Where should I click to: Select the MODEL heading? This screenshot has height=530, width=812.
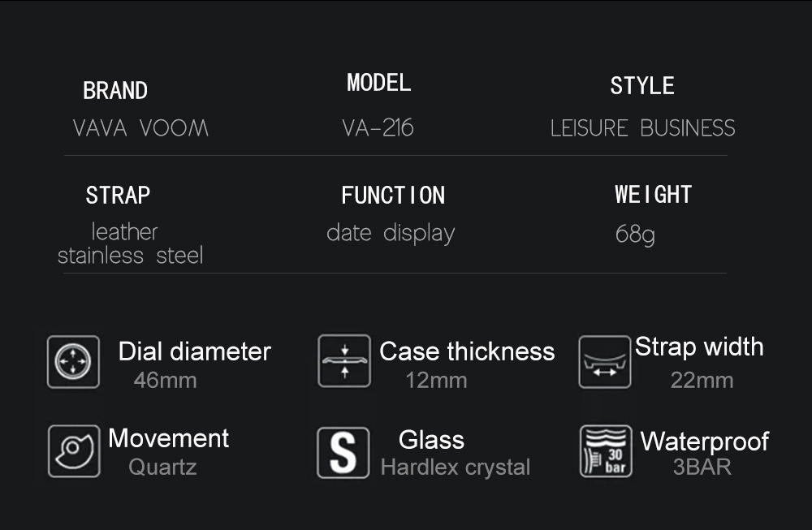[379, 82]
